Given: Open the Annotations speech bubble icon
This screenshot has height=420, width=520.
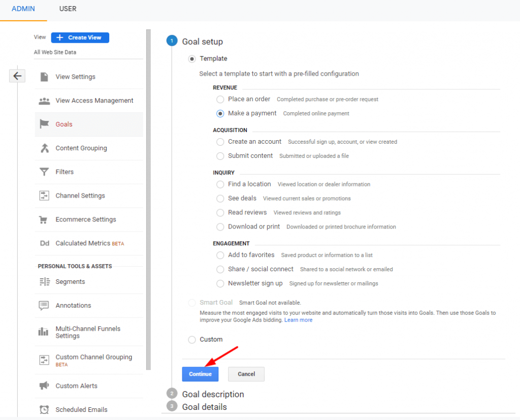Looking at the screenshot, I should tap(44, 305).
